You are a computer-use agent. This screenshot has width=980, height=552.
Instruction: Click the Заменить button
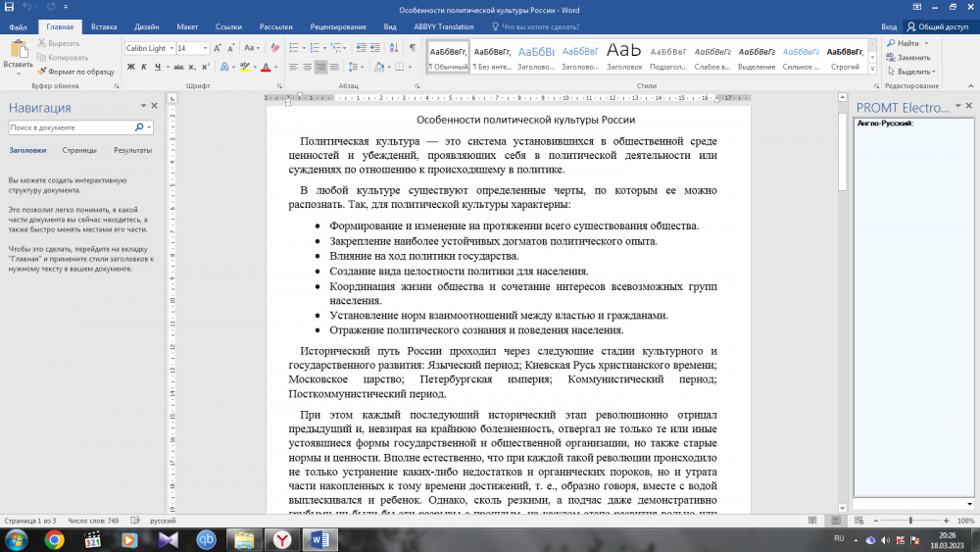point(911,57)
